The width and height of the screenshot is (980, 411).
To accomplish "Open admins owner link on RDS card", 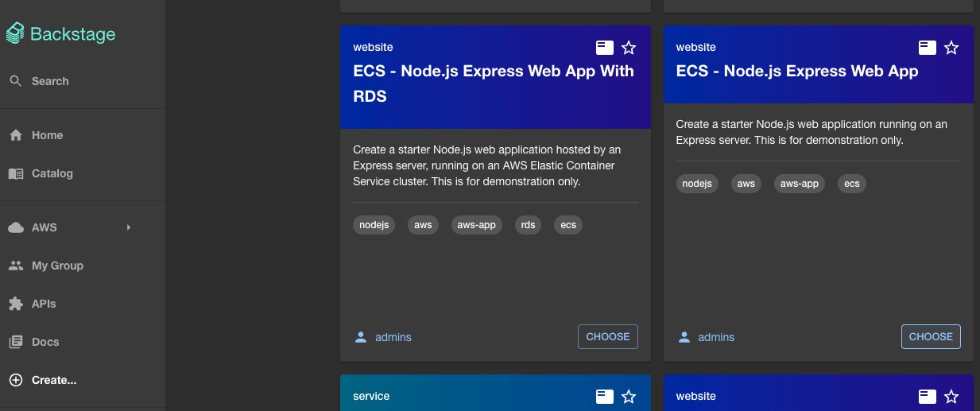I will [393, 337].
